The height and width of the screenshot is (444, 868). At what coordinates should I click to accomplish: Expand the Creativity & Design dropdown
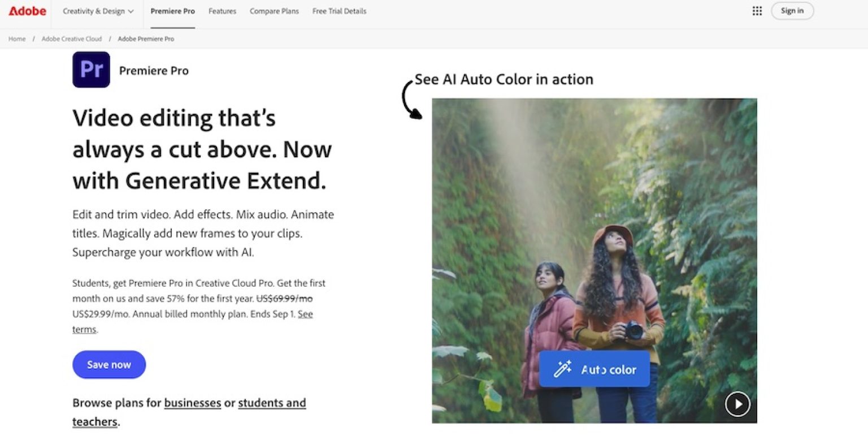pyautogui.click(x=98, y=11)
